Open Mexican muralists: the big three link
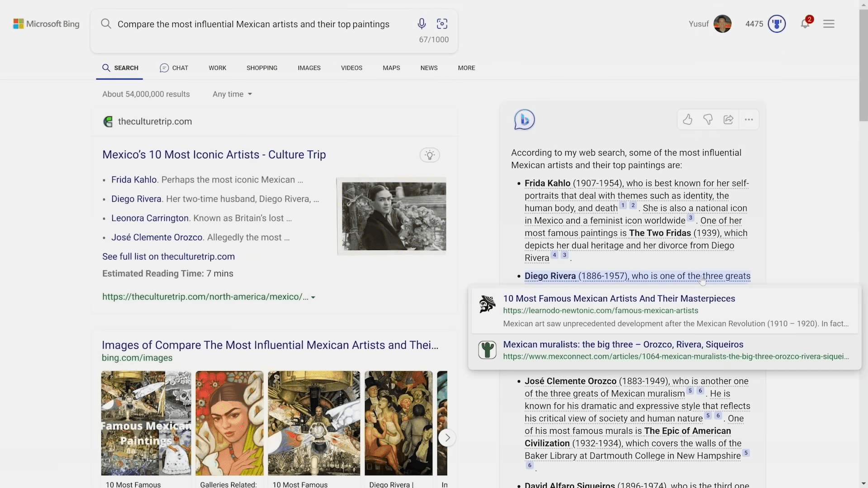Image resolution: width=868 pixels, height=488 pixels. tap(623, 344)
